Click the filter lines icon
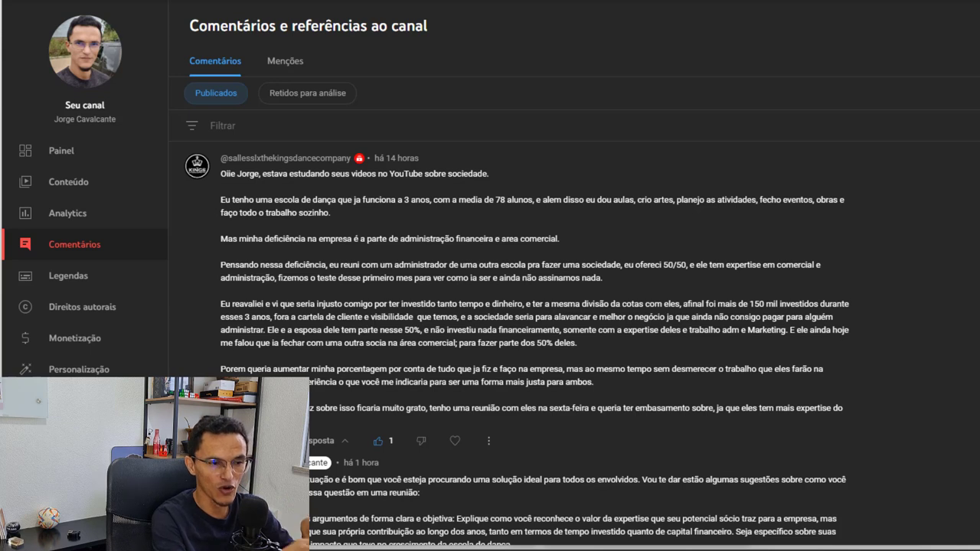 [x=192, y=126]
